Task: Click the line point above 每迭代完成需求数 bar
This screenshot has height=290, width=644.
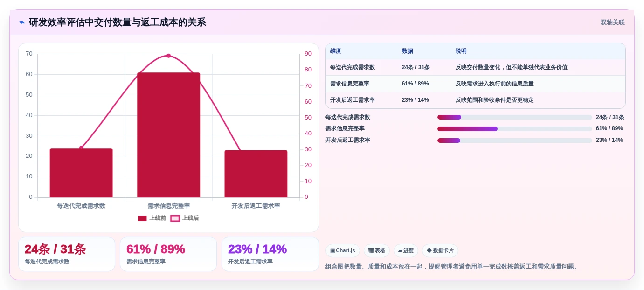Action: [x=81, y=148]
